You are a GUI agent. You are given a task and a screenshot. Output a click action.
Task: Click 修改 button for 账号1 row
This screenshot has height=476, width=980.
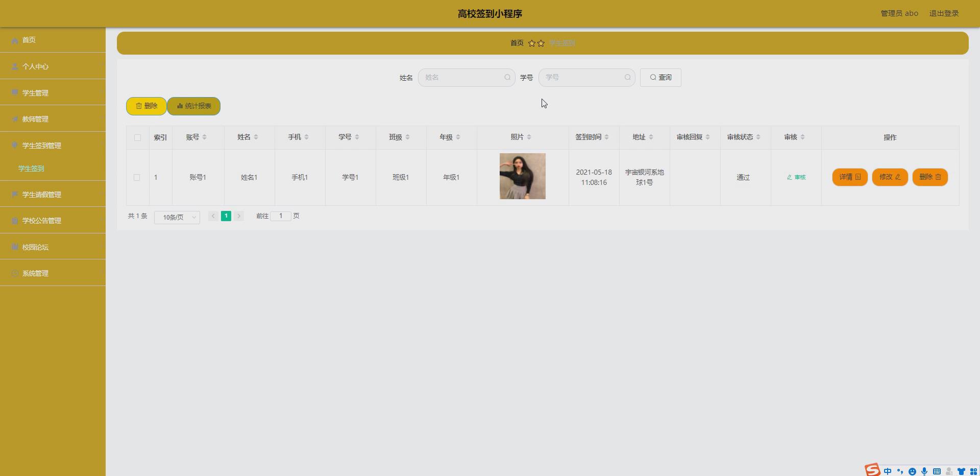[890, 177]
